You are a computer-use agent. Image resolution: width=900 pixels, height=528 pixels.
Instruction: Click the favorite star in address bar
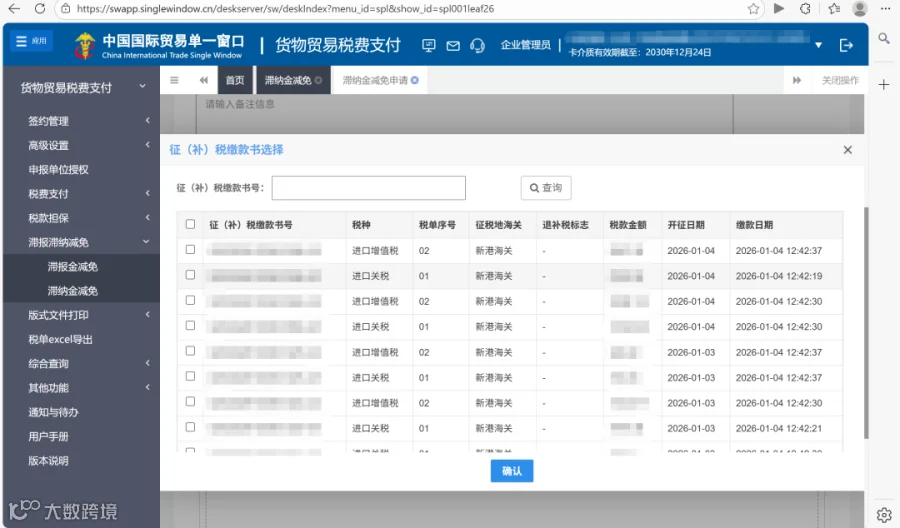tap(753, 9)
